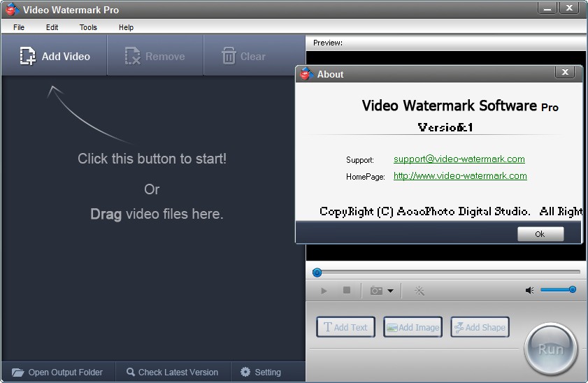Open the Help menu

click(126, 27)
